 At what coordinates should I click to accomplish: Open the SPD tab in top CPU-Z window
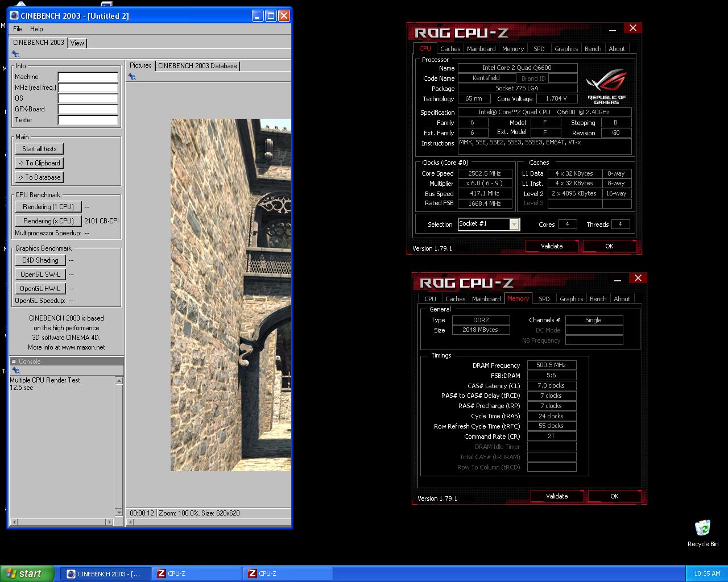click(539, 49)
